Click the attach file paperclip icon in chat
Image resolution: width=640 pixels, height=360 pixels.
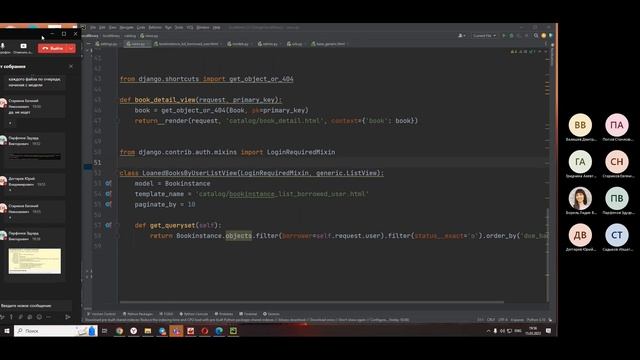[x=20, y=317]
